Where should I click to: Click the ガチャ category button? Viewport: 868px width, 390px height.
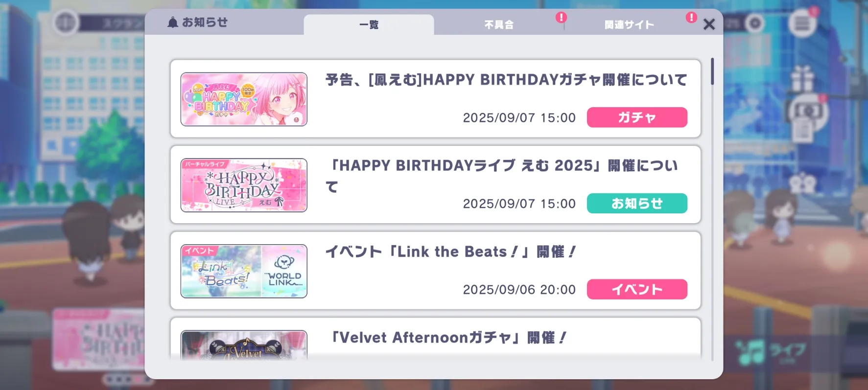637,117
